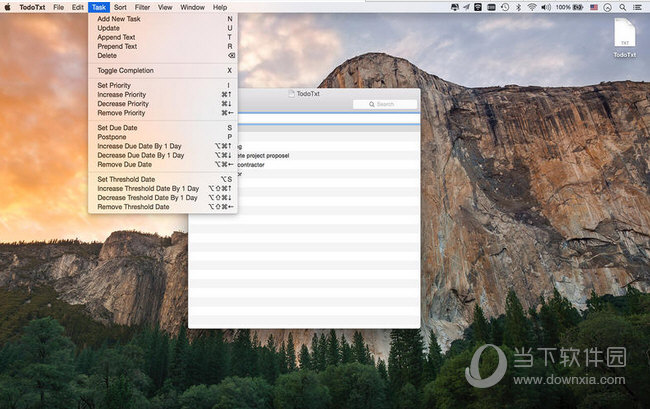Open the Bluetooth status menu
Viewport: 650px width, 409px height.
click(518, 7)
